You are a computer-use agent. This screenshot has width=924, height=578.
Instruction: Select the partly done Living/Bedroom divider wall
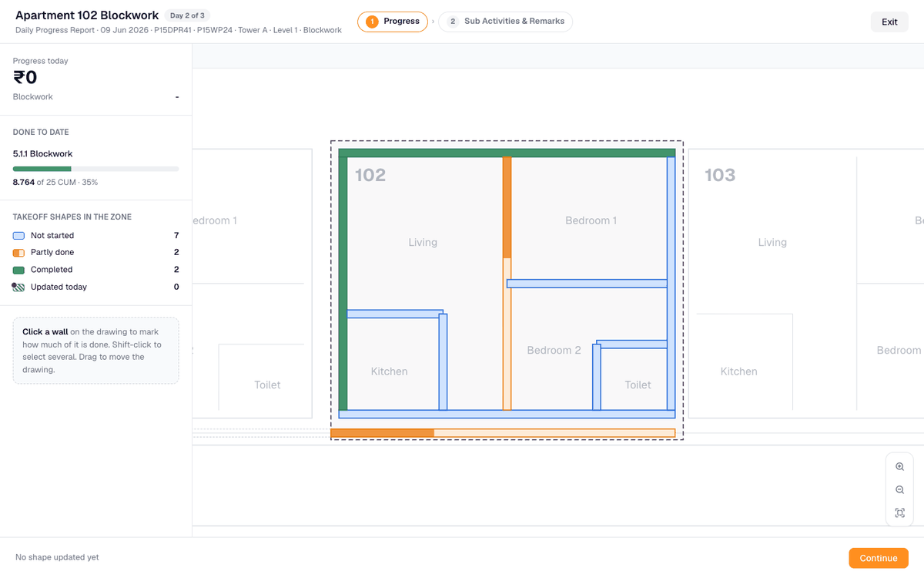pos(507,284)
